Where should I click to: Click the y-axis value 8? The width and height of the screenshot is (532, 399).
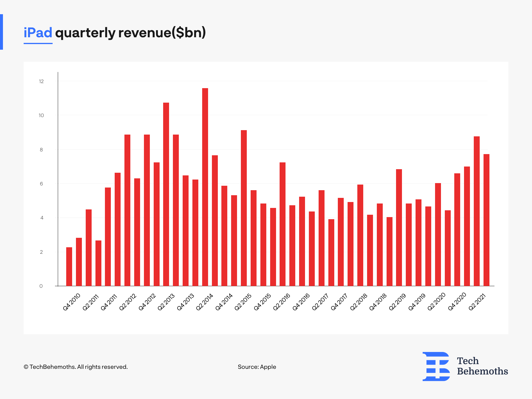tap(41, 150)
